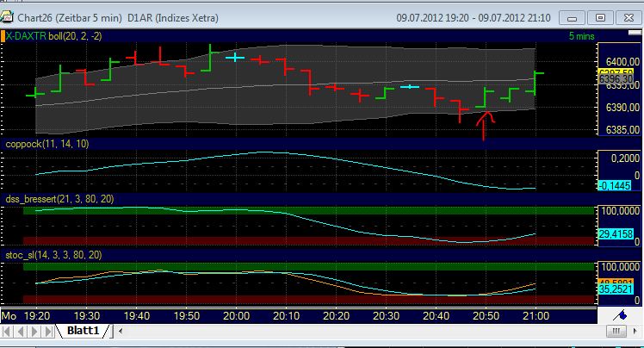Image resolution: width=644 pixels, height=348 pixels.
Task: Maximize the Chart26 window
Action: point(600,18)
